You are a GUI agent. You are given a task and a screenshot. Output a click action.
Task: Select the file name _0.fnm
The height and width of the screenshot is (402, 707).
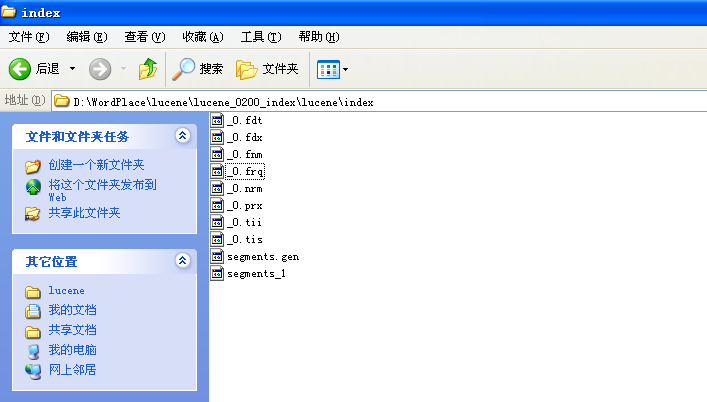[x=245, y=155]
